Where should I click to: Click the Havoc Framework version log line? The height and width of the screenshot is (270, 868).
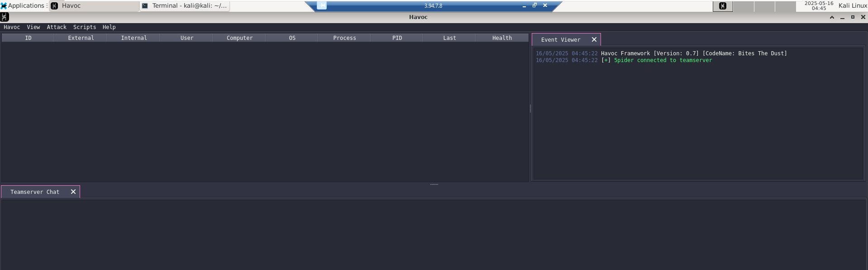pyautogui.click(x=694, y=53)
